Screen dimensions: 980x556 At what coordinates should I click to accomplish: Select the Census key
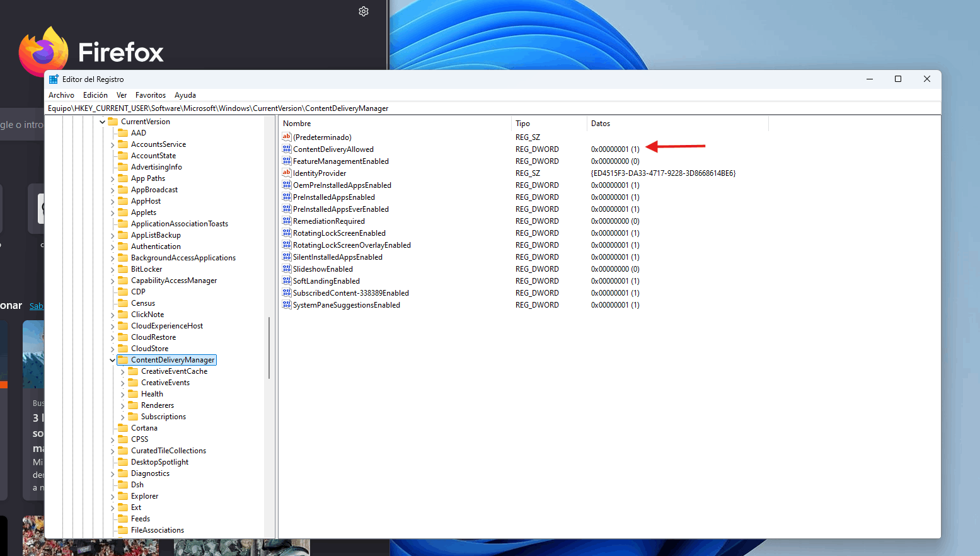point(143,303)
